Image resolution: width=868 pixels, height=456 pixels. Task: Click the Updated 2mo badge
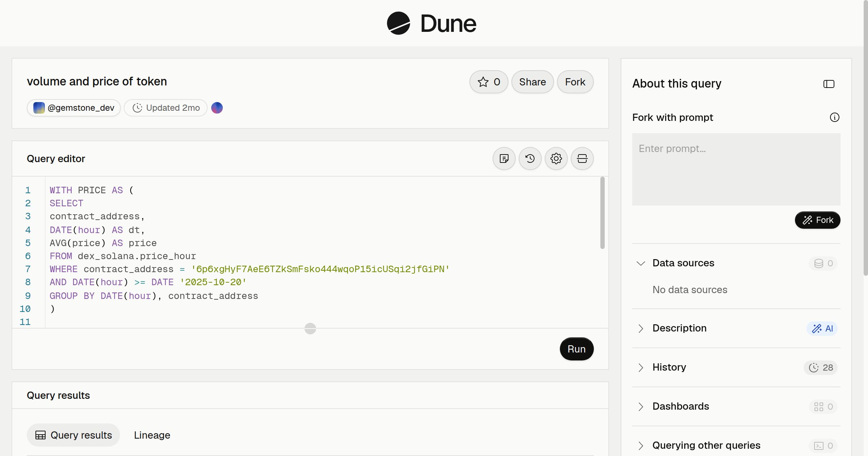pos(166,108)
